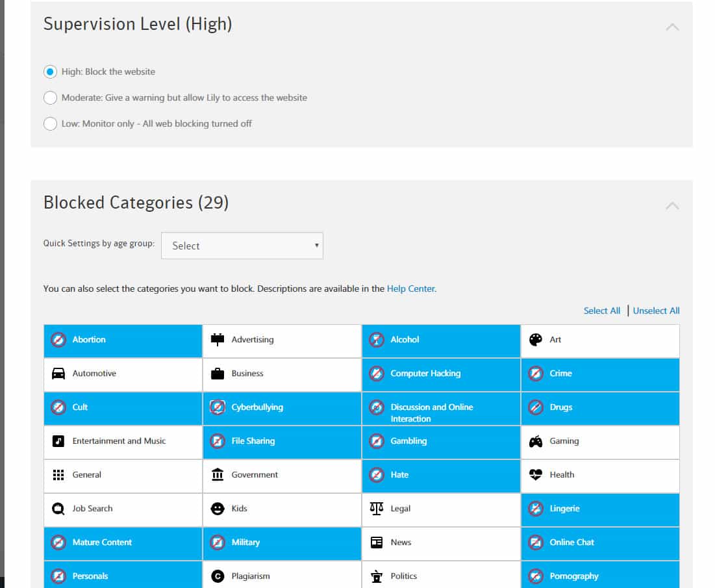Click the Gaming controller icon
The height and width of the screenshot is (588, 715).
point(535,441)
